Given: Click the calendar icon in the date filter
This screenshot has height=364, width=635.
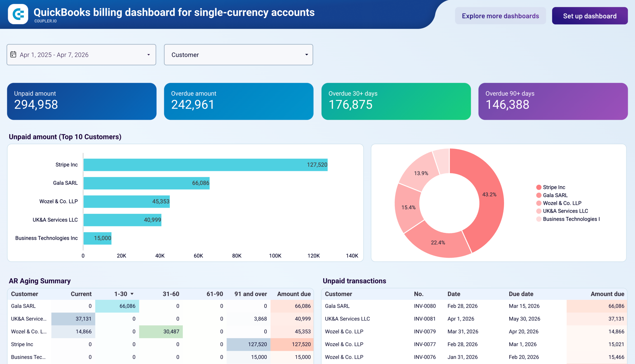Looking at the screenshot, I should (x=13, y=55).
